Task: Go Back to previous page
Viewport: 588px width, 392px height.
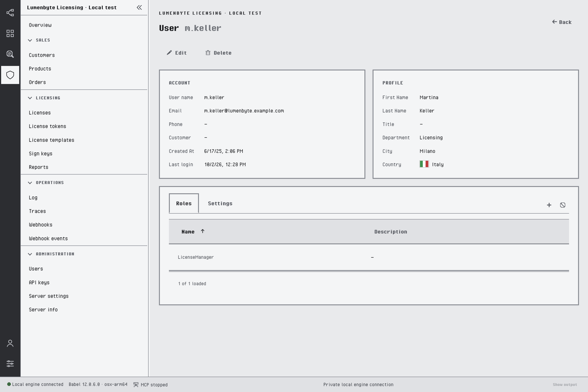Action: tap(562, 22)
